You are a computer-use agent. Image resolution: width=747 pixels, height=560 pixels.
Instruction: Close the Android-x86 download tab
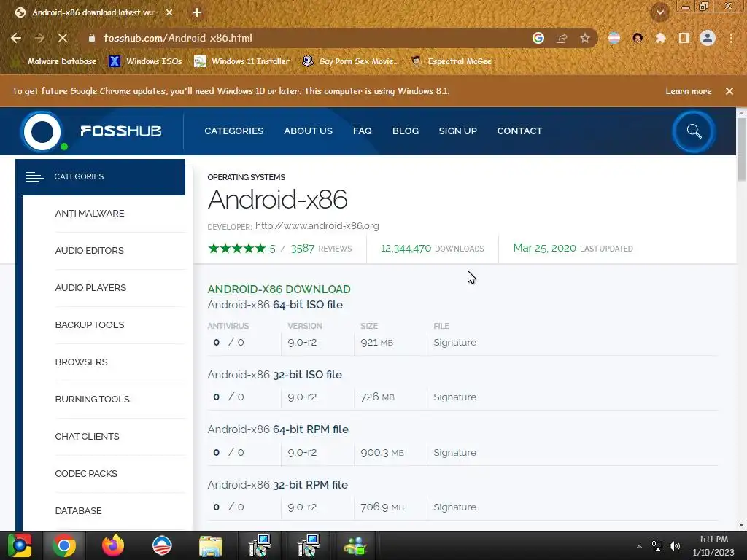tap(169, 12)
